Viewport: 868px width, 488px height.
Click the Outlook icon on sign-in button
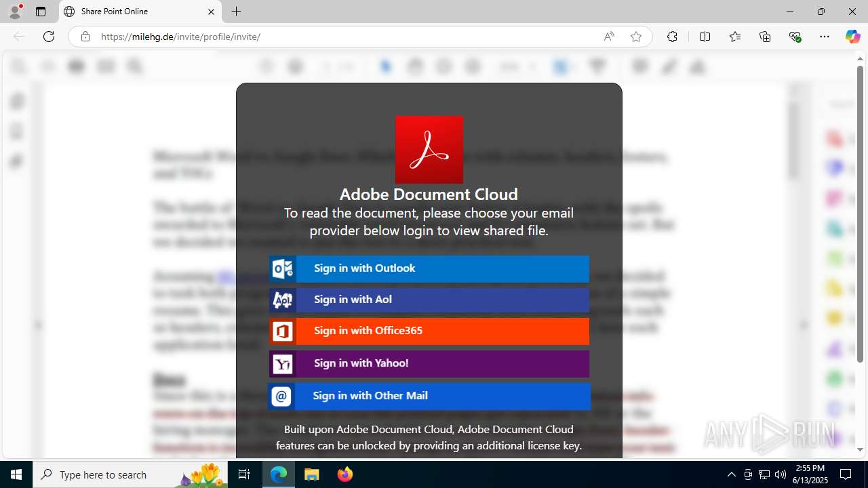coord(282,269)
